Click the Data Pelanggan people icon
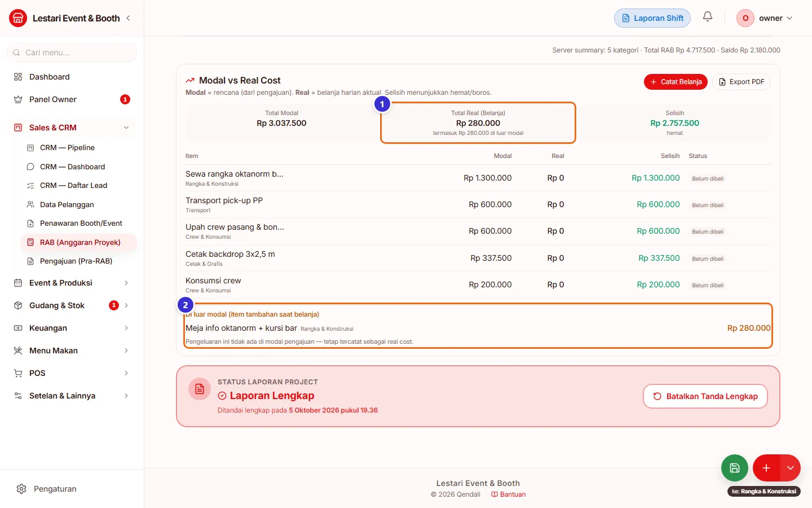Screen dimensions: 812x508 (x=30, y=205)
